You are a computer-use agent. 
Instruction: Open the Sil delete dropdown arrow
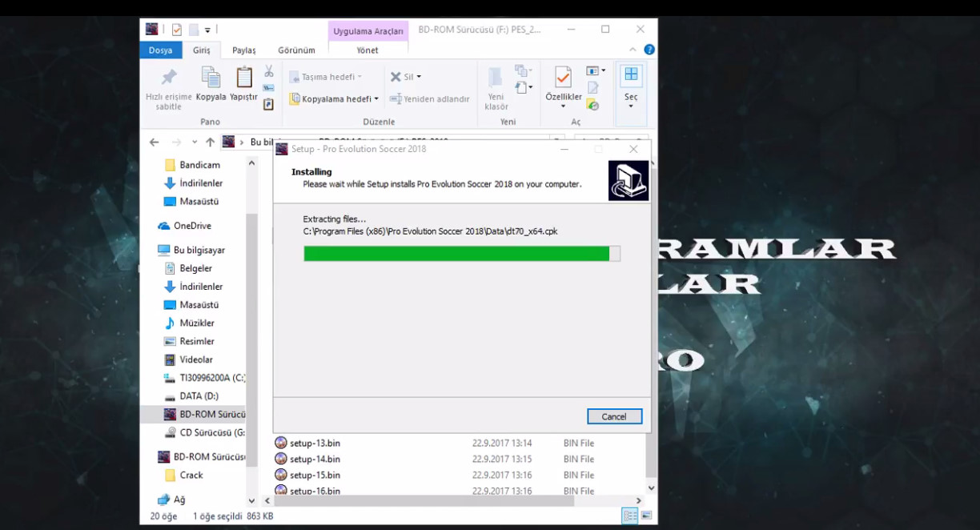pyautogui.click(x=419, y=77)
